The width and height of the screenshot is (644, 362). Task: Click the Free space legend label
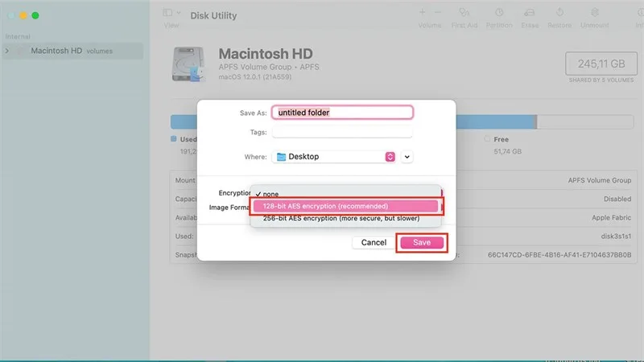[x=501, y=139]
